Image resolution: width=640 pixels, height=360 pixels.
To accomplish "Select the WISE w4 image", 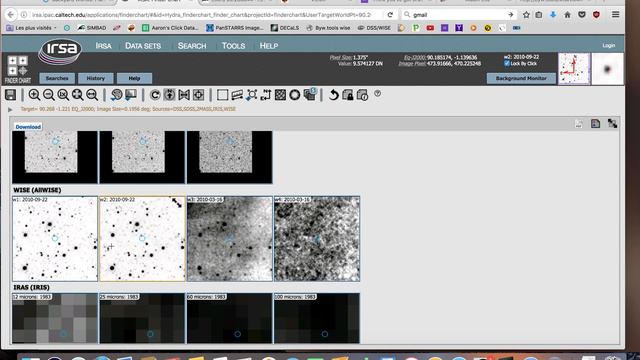I will [317, 239].
